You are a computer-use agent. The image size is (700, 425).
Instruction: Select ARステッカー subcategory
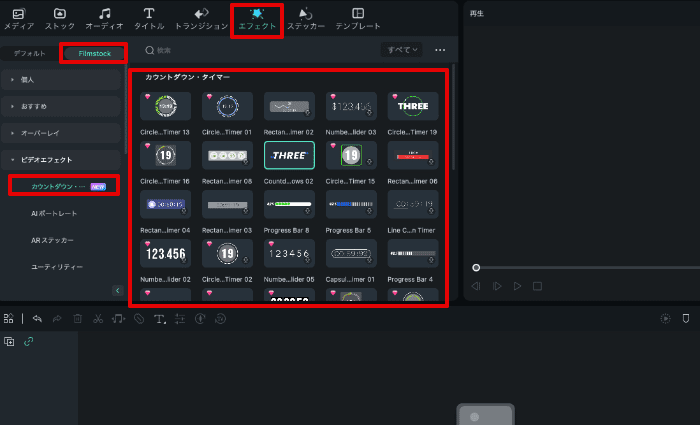(x=52, y=240)
